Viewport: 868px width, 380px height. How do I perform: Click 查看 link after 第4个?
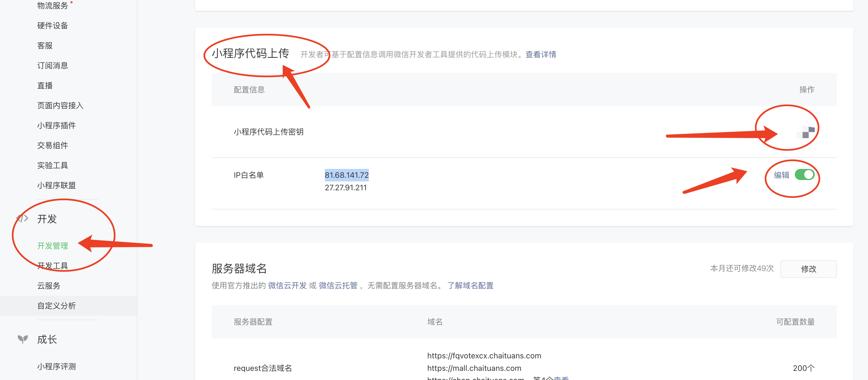click(561, 378)
